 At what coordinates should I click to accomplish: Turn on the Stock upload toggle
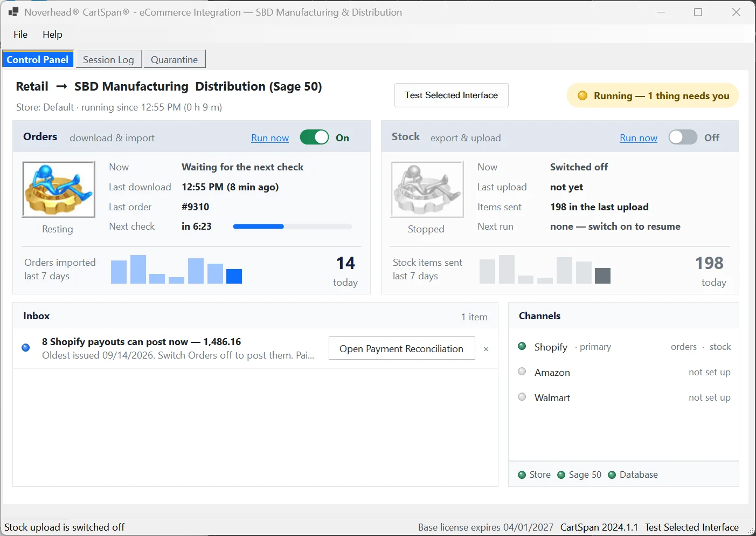pyautogui.click(x=683, y=138)
